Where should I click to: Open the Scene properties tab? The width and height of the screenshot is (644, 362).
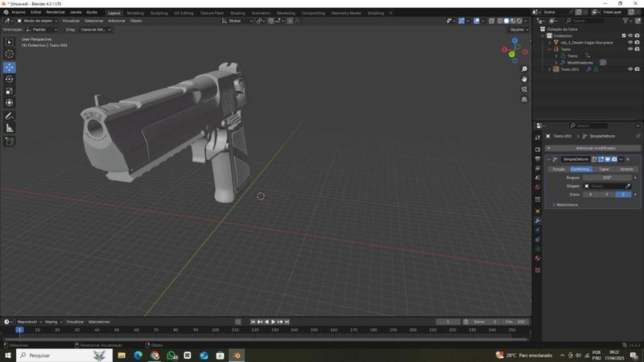(x=538, y=178)
